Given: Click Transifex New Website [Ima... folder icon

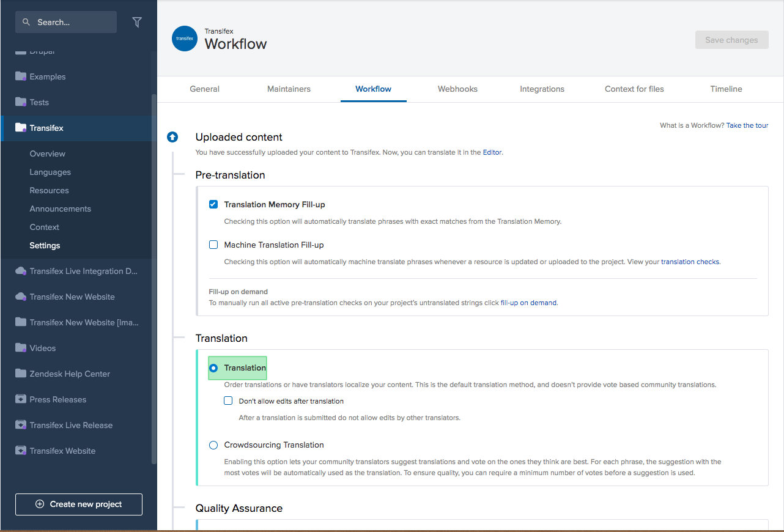Looking at the screenshot, I should click(20, 322).
